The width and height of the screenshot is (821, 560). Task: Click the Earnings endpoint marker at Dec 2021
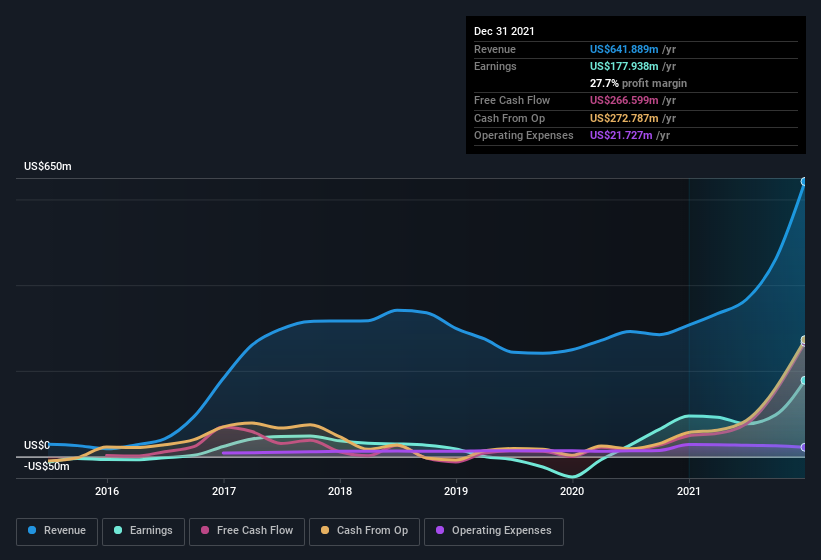804,380
